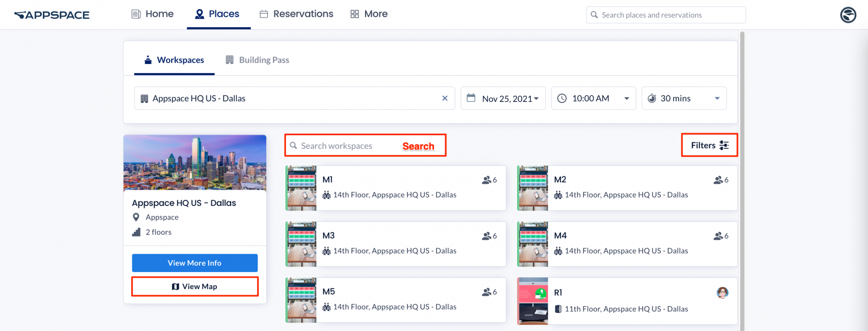Image resolution: width=868 pixels, height=331 pixels.
Task: Click the View Map button
Action: pyautogui.click(x=194, y=286)
